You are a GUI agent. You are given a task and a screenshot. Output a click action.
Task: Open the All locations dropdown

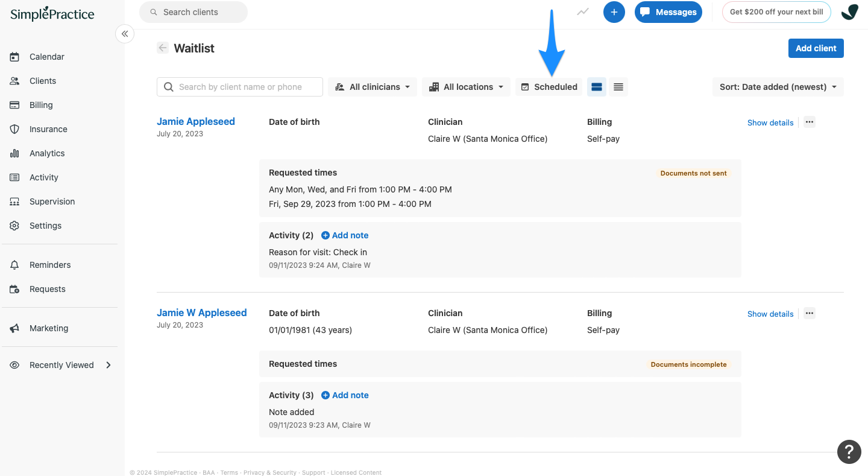pyautogui.click(x=467, y=87)
